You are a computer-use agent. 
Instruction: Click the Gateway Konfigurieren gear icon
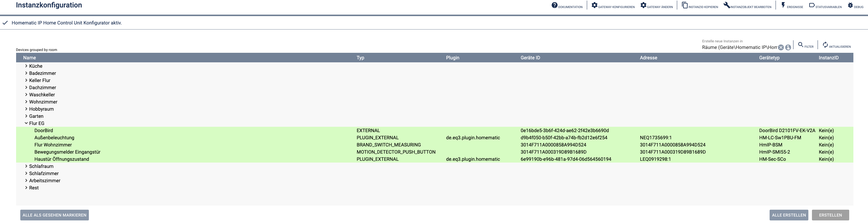pyautogui.click(x=594, y=5)
